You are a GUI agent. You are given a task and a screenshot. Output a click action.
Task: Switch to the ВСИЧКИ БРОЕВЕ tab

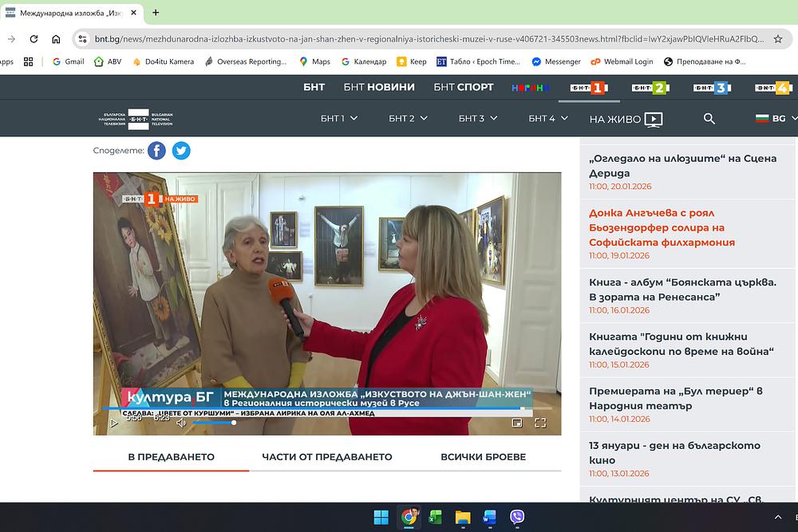483,457
